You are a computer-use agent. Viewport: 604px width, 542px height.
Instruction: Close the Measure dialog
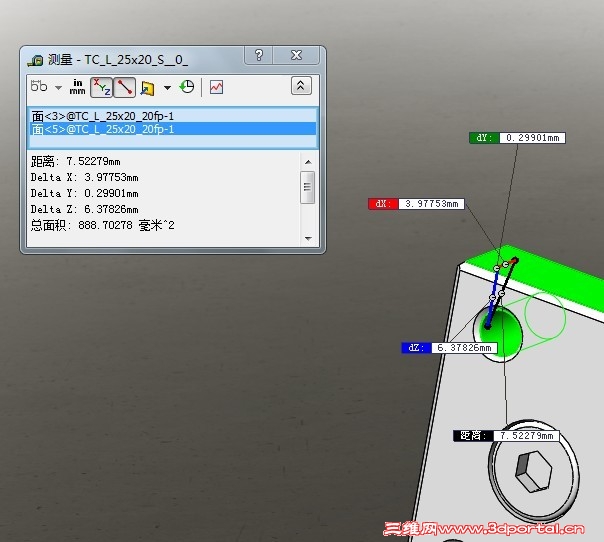(296, 55)
